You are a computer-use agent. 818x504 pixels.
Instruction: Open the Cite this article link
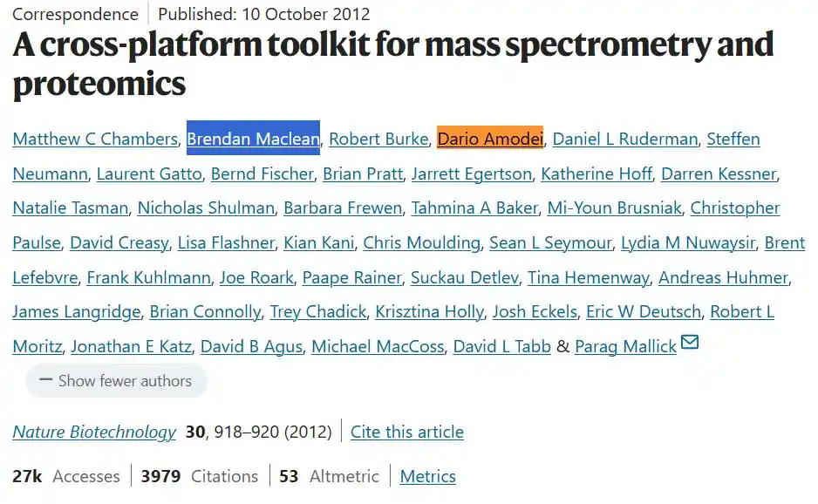coord(406,432)
